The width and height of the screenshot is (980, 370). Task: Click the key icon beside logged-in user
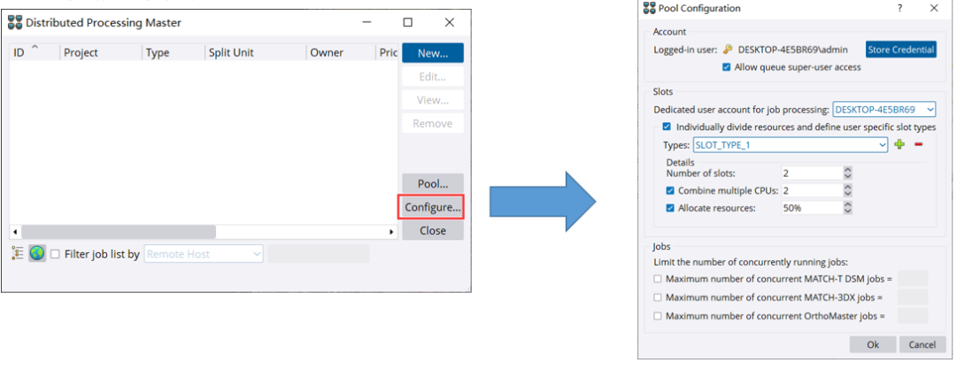click(728, 50)
